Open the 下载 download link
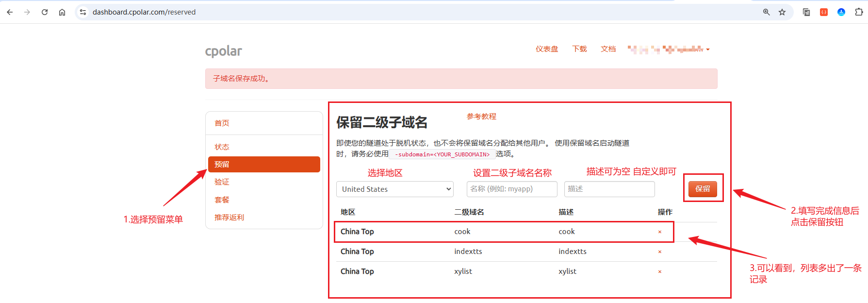Viewport: 868px width, 303px height. (579, 49)
